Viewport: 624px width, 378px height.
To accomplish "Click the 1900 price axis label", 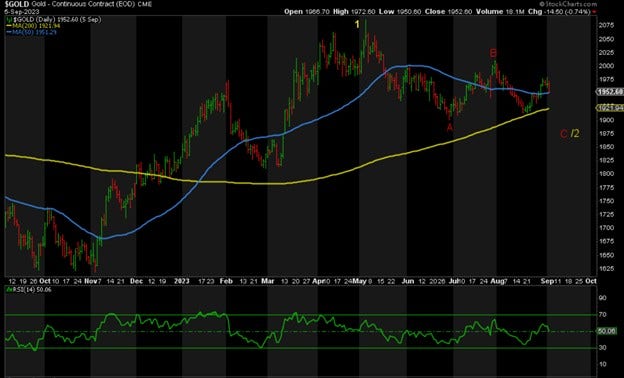I will 606,120.
